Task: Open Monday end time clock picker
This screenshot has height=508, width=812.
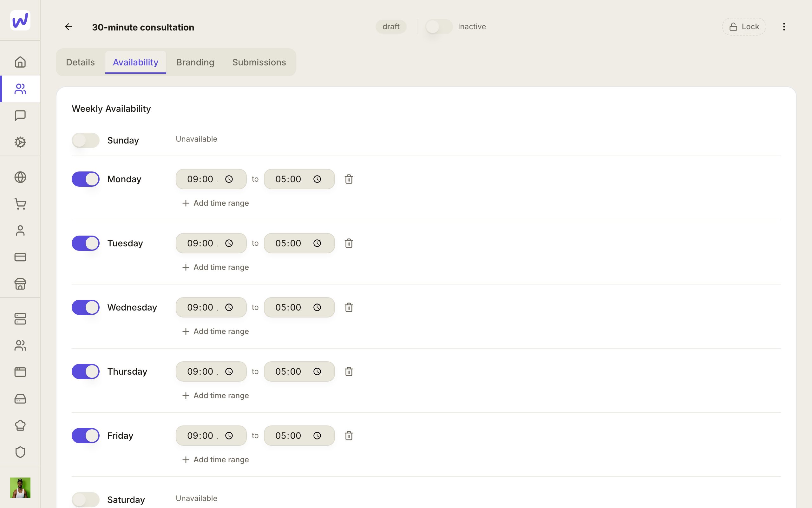Action: click(x=317, y=179)
